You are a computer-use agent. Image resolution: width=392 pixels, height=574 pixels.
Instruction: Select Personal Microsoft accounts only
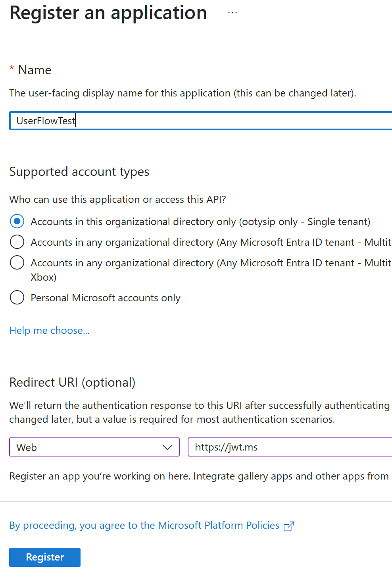(17, 297)
